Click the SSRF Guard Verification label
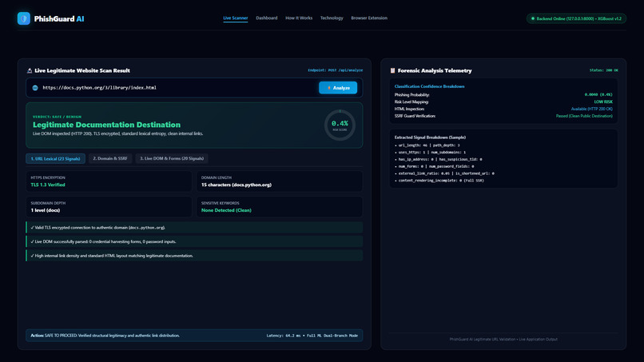The height and width of the screenshot is (362, 644). pos(415,116)
